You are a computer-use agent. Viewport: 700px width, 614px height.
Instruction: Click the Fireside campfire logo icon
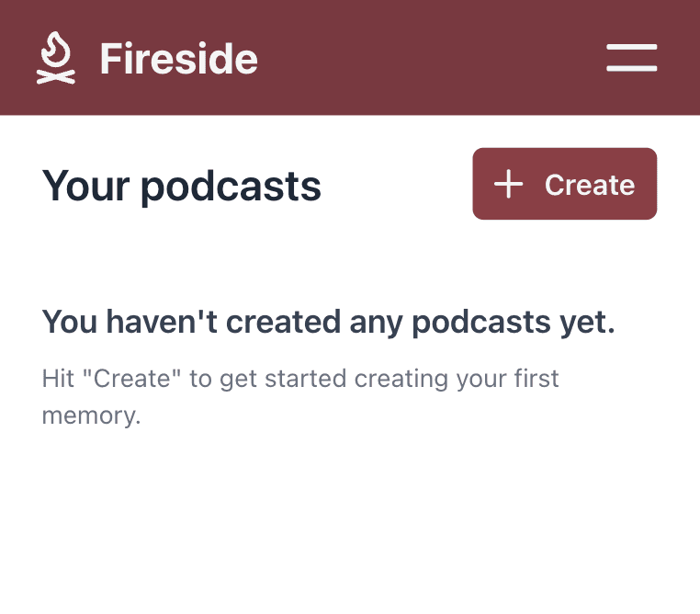56,58
